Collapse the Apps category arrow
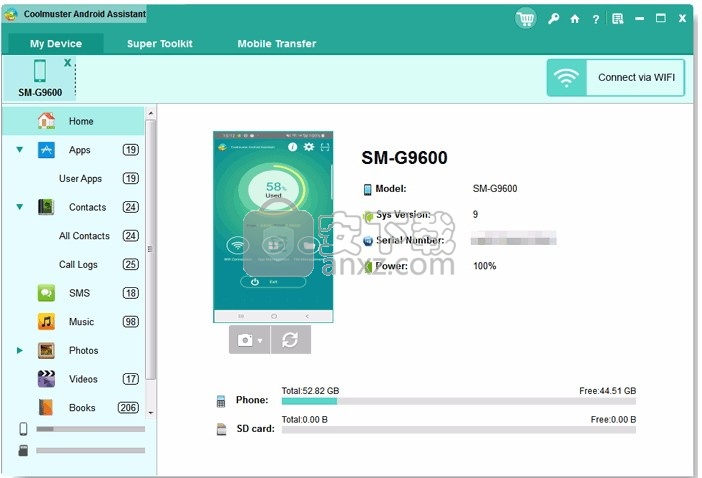The height and width of the screenshot is (478, 702). coord(20,149)
